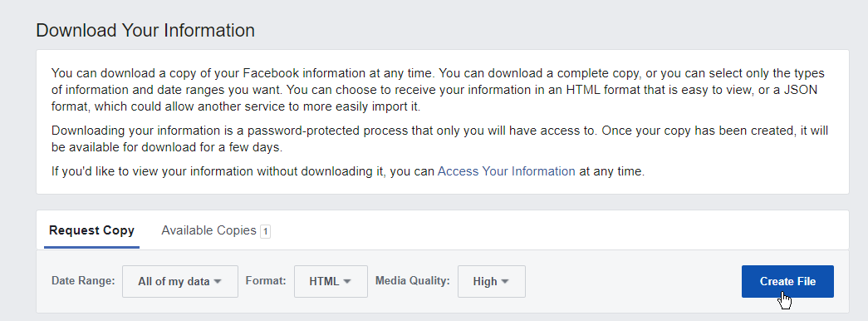Click the Available Copies count badge

click(265, 231)
